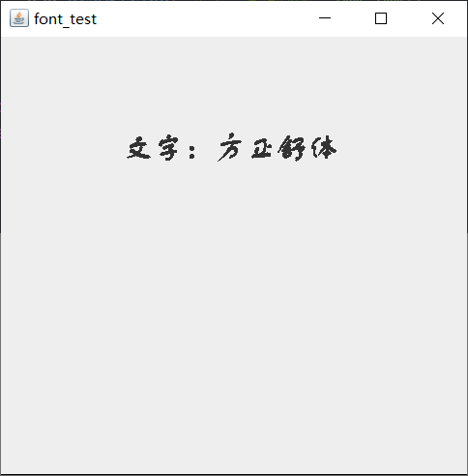The width and height of the screenshot is (468, 476).
Task: Click the font name 方正舒体 in the label
Action: coord(278,147)
